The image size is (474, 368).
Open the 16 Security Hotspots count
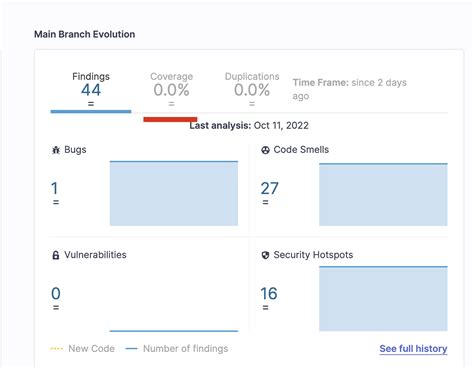269,294
